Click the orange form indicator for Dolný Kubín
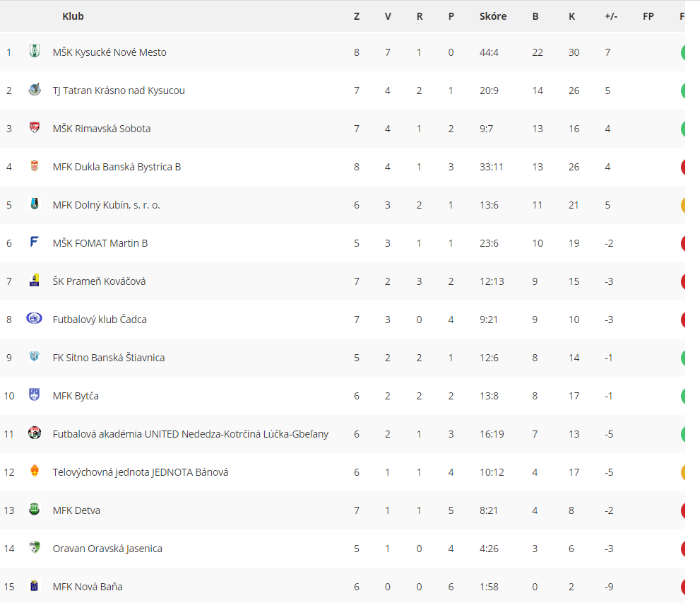Screen dimensions: 700x603 click(682, 205)
